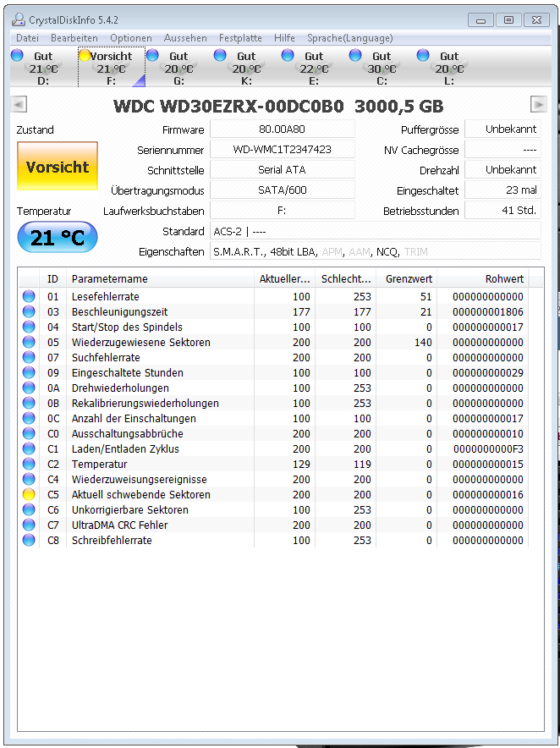Select drive G: disk tab
The height and width of the screenshot is (748, 560).
[x=178, y=68]
